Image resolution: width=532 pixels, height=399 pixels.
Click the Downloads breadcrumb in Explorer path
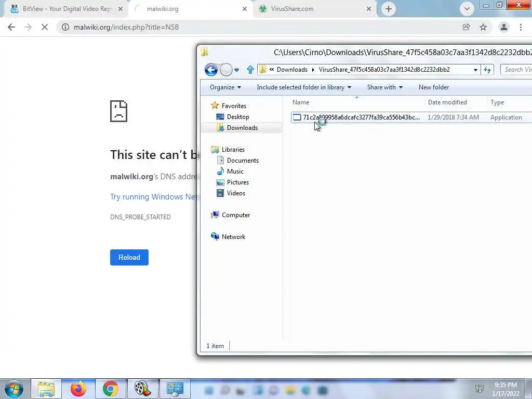pyautogui.click(x=292, y=70)
